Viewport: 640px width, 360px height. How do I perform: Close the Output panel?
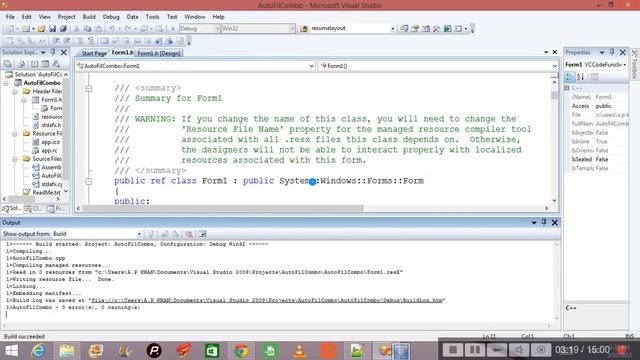(x=555, y=222)
